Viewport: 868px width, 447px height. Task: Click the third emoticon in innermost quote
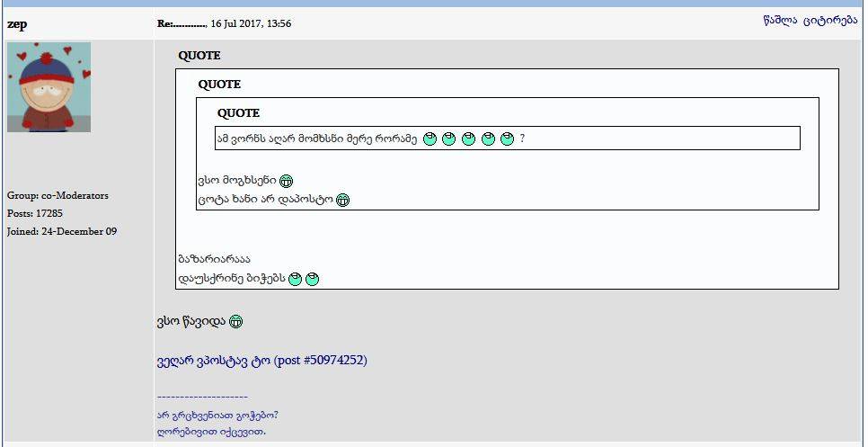468,139
